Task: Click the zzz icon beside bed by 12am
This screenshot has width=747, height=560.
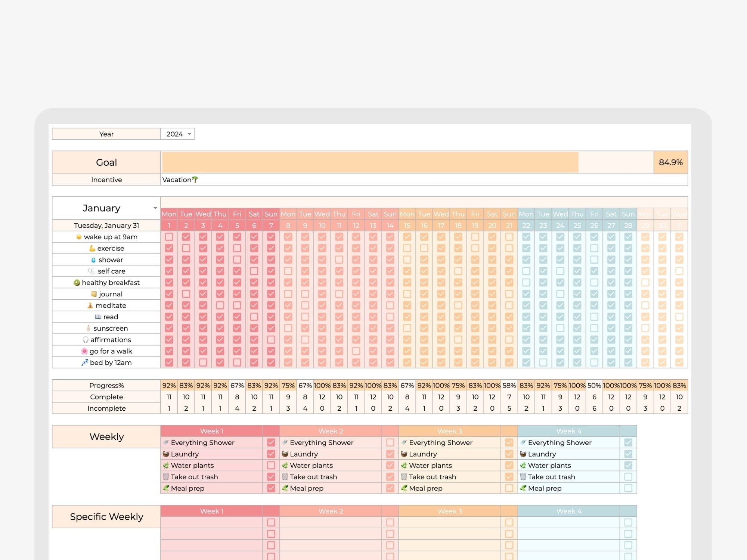Action: (x=85, y=363)
